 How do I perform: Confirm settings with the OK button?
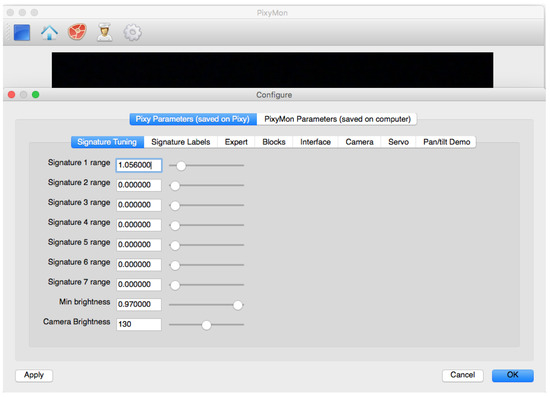click(512, 375)
